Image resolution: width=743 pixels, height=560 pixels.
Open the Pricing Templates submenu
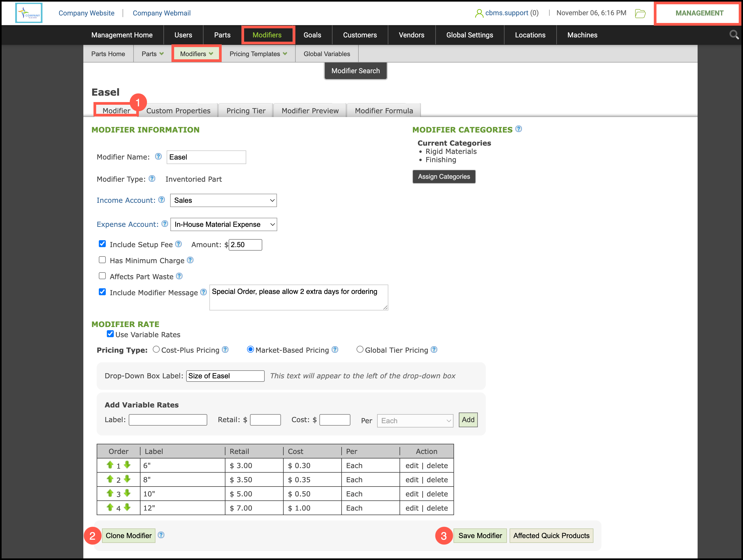point(258,54)
